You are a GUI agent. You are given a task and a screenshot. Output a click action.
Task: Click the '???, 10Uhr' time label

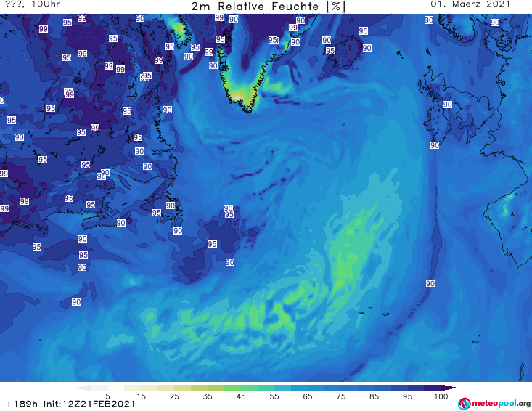33,4
